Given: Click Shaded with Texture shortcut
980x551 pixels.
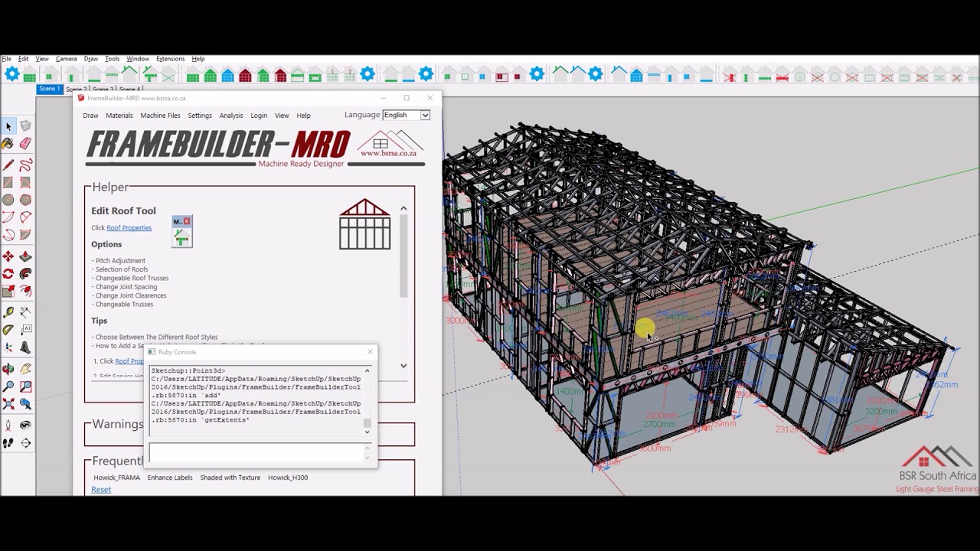Looking at the screenshot, I should click(x=230, y=478).
